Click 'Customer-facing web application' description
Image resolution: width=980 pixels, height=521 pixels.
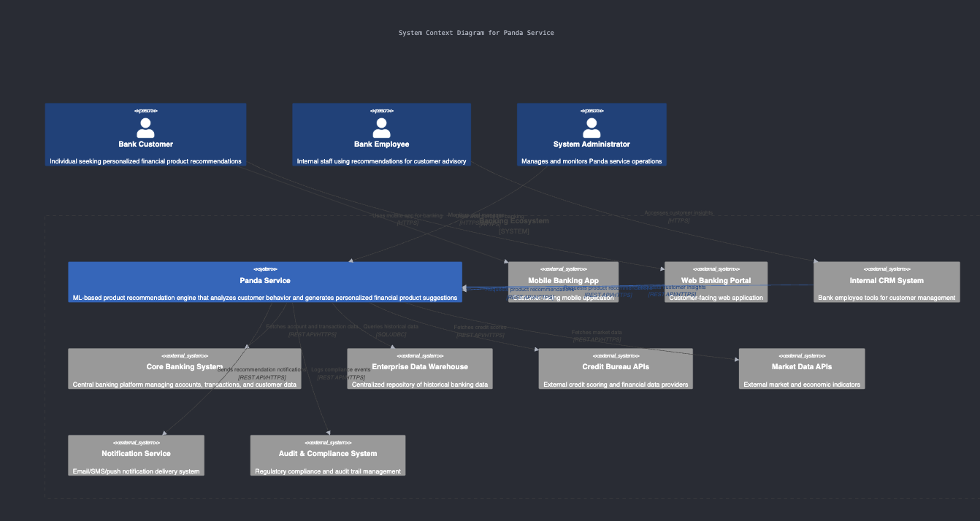point(716,298)
